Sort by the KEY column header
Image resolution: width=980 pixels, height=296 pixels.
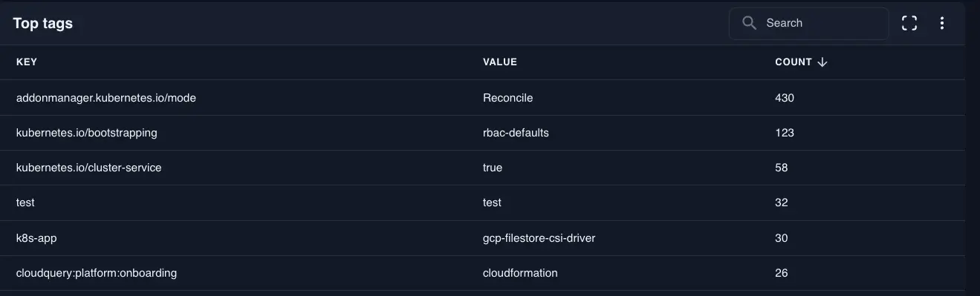tap(27, 62)
